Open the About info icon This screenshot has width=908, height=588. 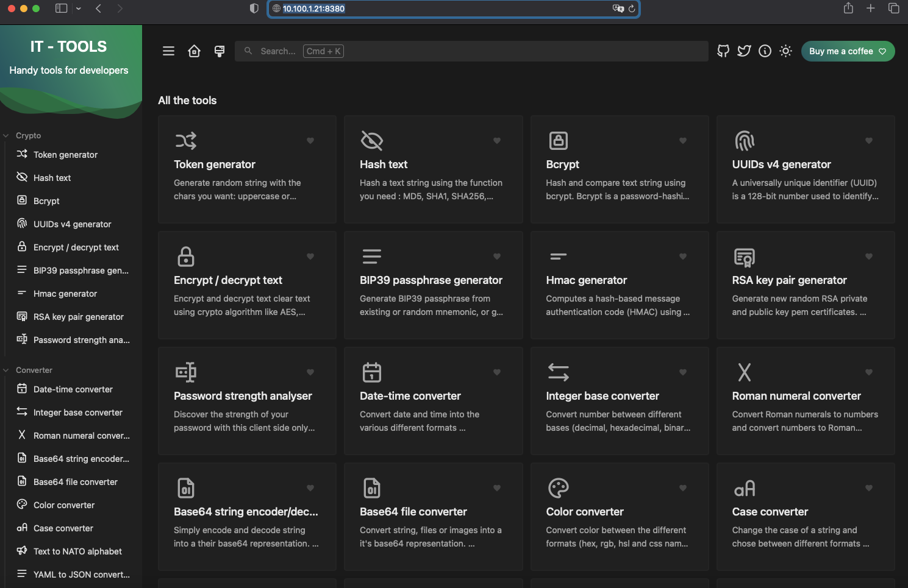[x=765, y=51]
